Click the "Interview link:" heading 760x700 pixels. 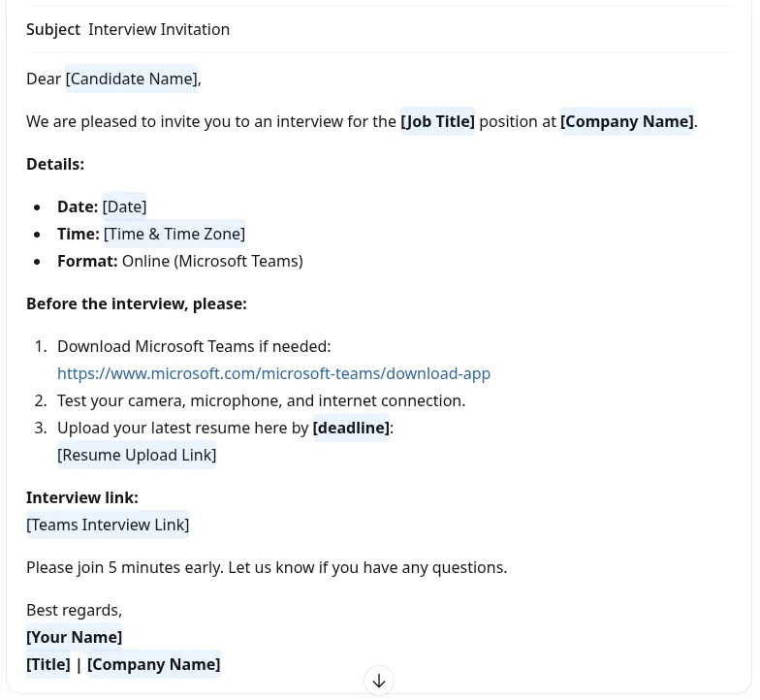pos(82,497)
